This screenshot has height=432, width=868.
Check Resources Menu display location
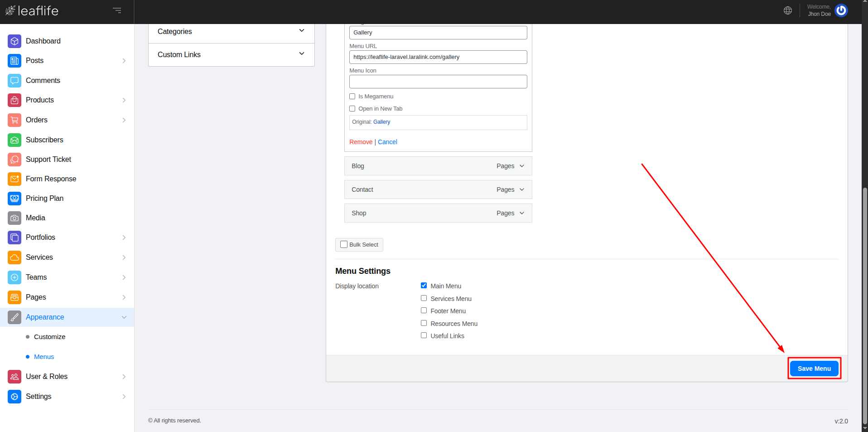point(424,323)
